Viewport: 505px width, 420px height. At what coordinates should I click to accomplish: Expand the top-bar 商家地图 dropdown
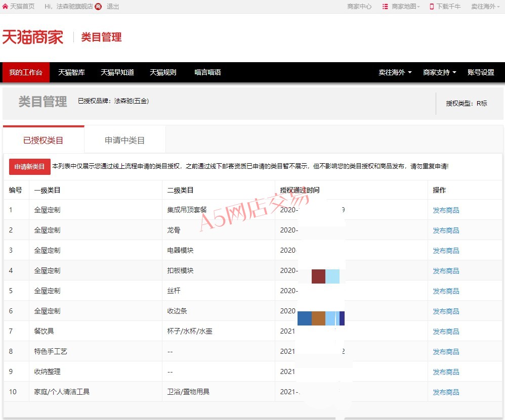406,7
